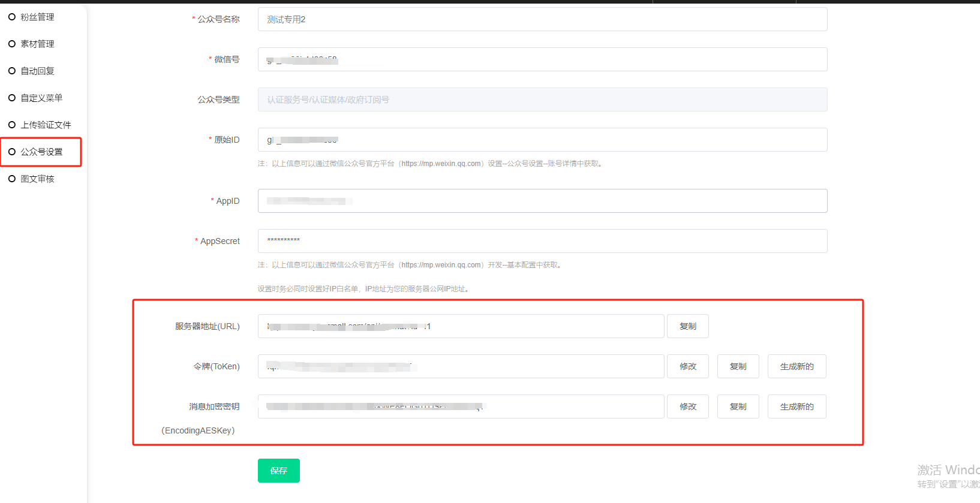Generate a new Token with 生成新的

[796, 367]
